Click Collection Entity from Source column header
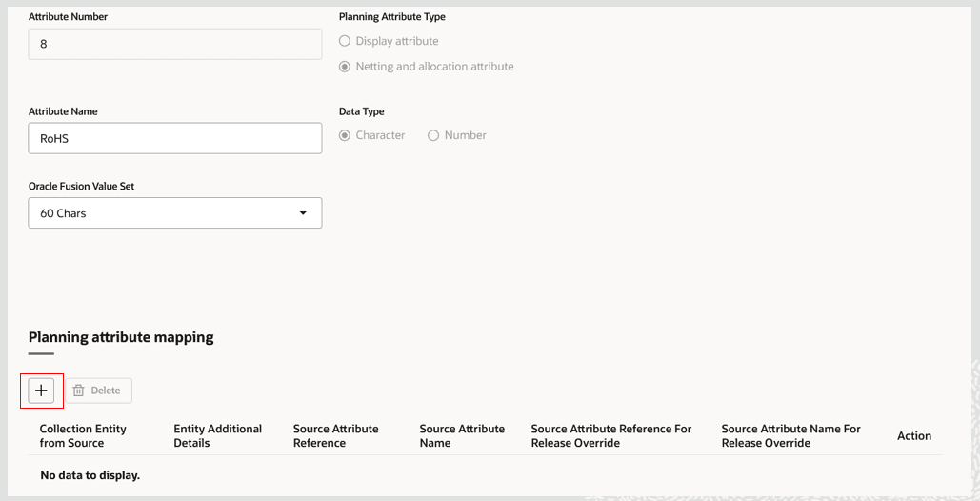 click(83, 435)
